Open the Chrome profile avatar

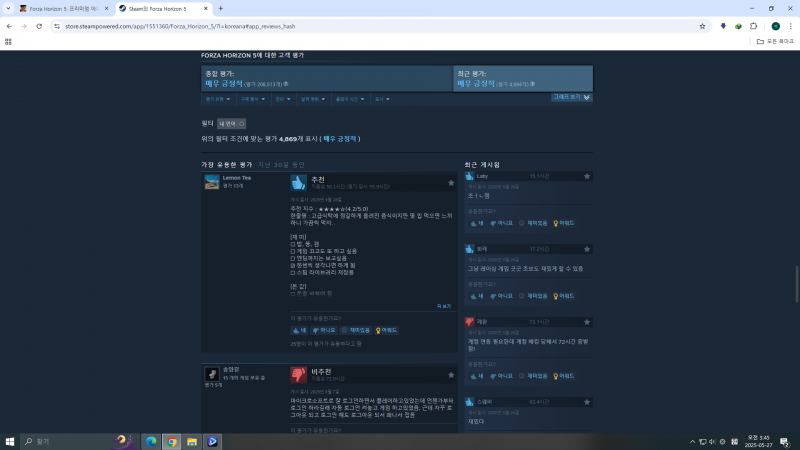pos(776,26)
